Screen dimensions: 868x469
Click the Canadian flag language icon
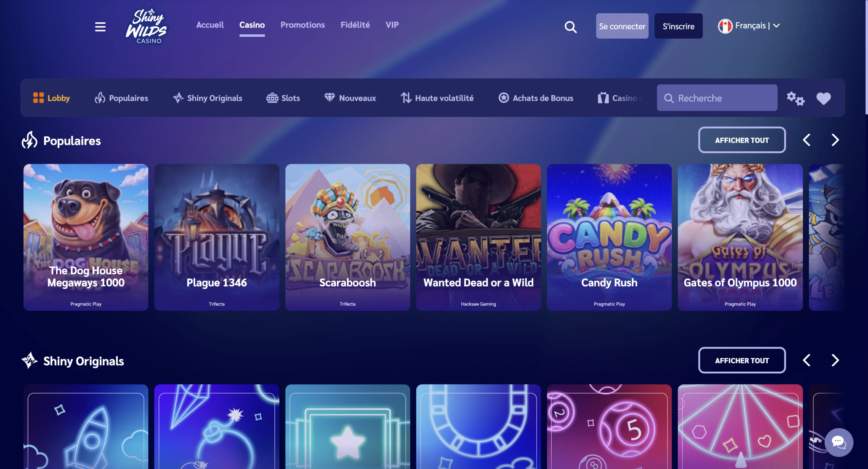[x=725, y=26]
